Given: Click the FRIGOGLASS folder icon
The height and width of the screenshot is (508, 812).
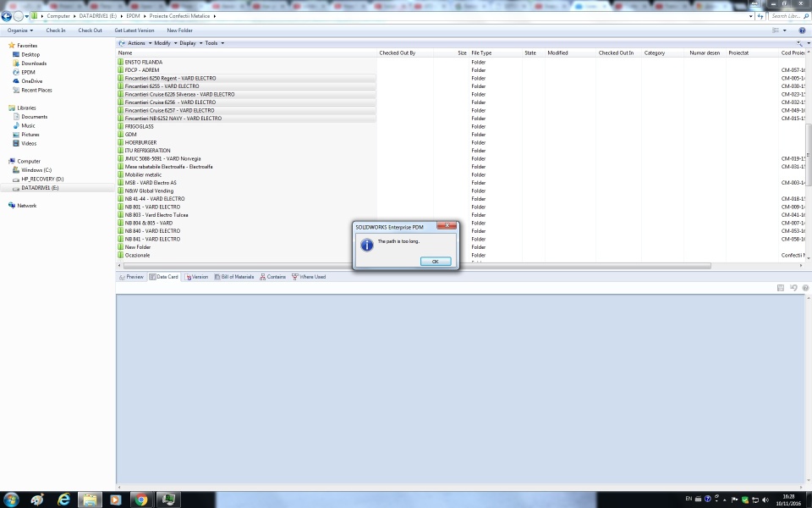Looking at the screenshot, I should pos(120,126).
